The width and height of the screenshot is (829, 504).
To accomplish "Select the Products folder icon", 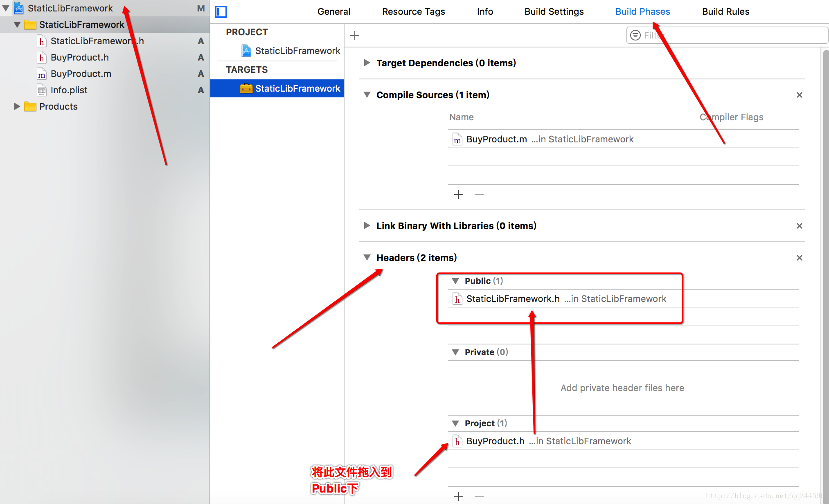I will click(x=30, y=106).
